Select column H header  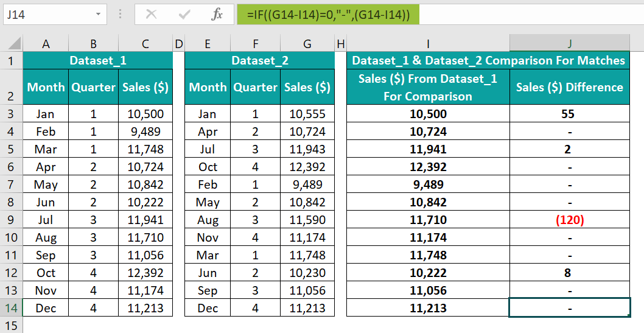click(340, 43)
